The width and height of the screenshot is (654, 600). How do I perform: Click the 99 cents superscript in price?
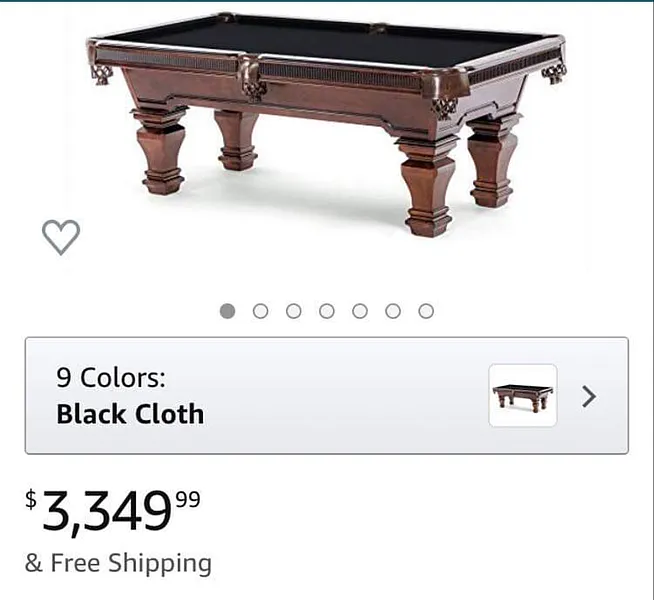click(x=188, y=499)
